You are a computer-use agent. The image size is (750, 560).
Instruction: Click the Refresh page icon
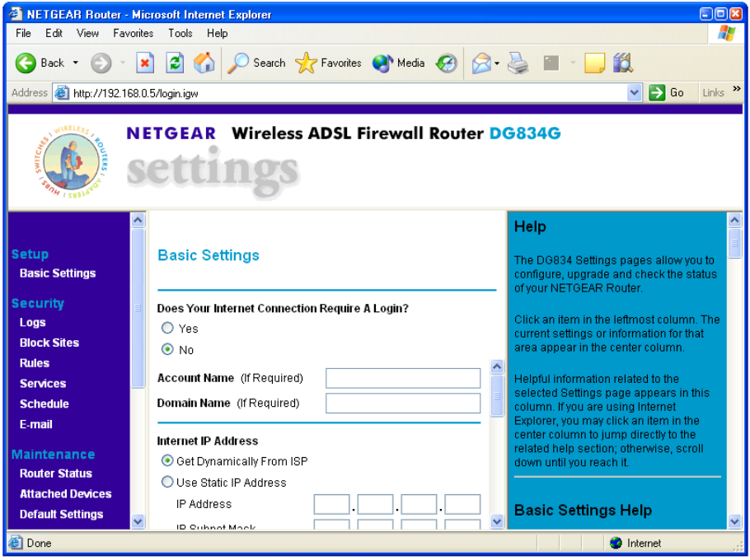175,63
